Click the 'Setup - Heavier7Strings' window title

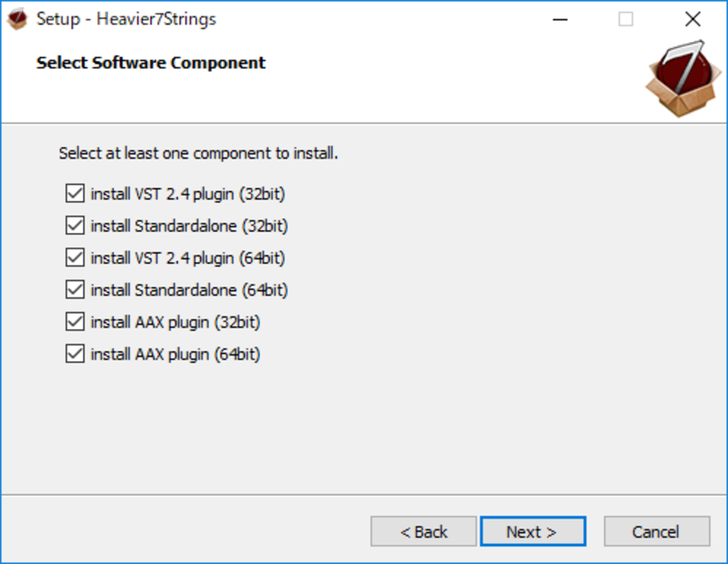126,19
